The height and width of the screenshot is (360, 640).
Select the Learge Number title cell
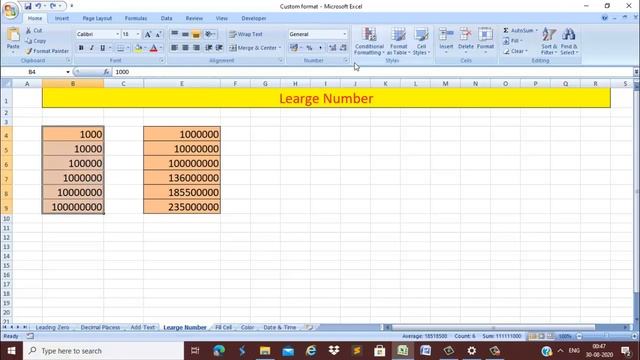pos(326,98)
